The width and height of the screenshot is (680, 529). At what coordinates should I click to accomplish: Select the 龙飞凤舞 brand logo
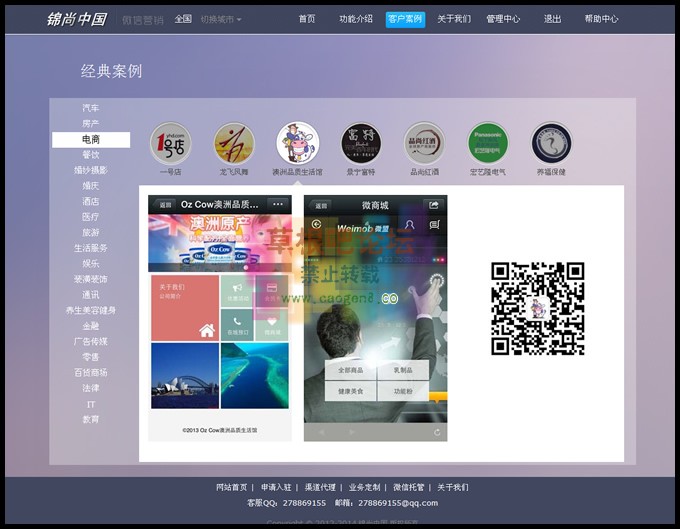(x=234, y=144)
